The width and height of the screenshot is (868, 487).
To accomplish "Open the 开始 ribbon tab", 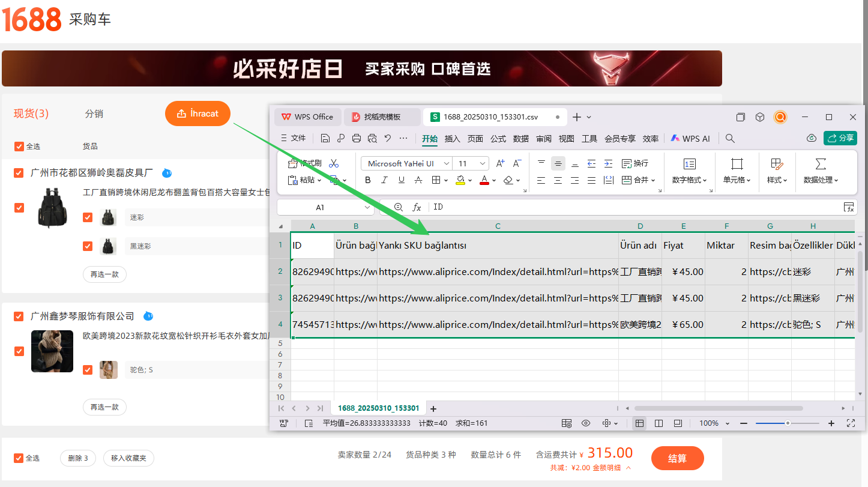I will [x=430, y=139].
